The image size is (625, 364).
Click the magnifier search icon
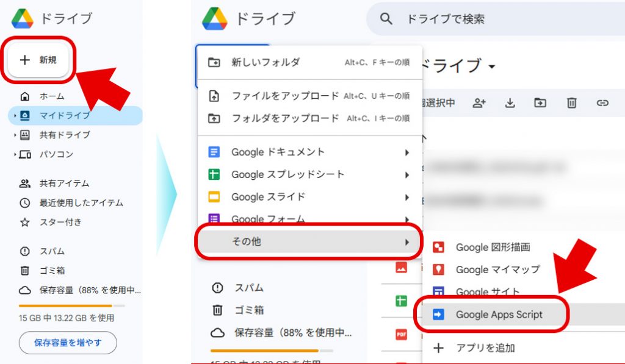pyautogui.click(x=386, y=18)
